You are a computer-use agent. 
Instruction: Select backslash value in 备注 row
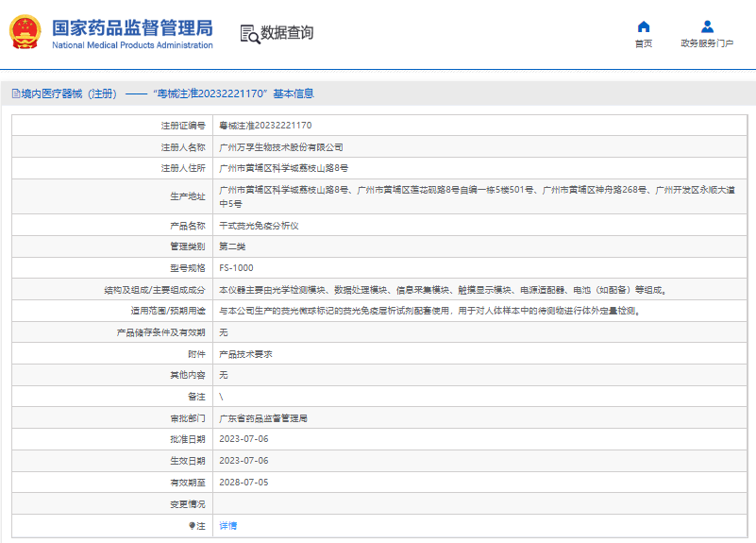(x=221, y=397)
